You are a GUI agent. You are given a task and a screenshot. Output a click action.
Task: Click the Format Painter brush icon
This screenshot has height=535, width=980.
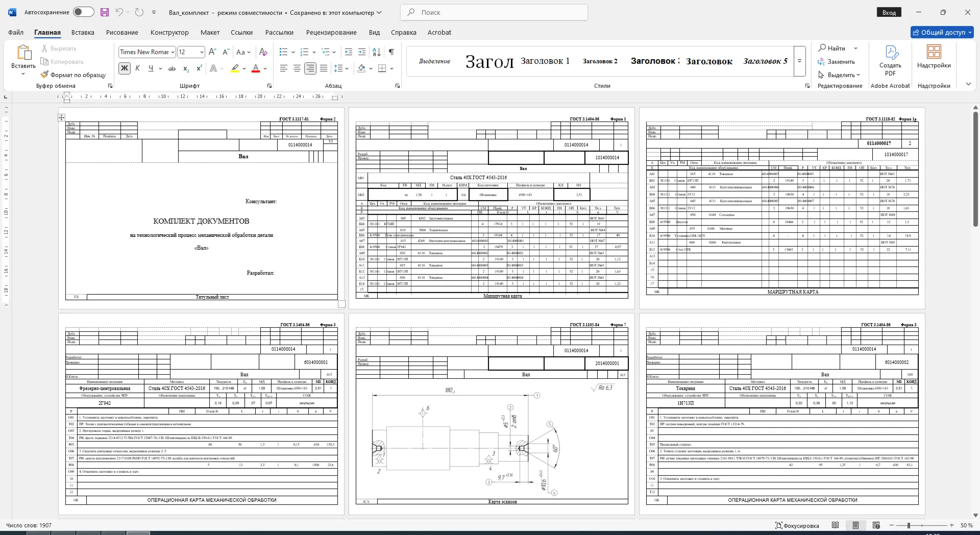click(x=45, y=75)
